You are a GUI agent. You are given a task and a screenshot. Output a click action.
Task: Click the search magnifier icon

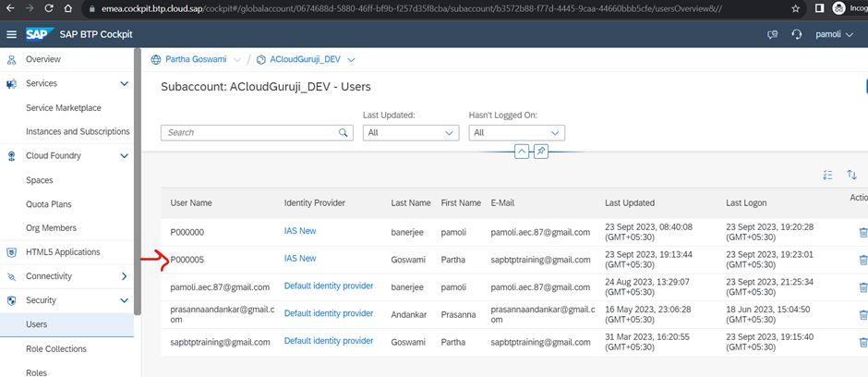(344, 133)
